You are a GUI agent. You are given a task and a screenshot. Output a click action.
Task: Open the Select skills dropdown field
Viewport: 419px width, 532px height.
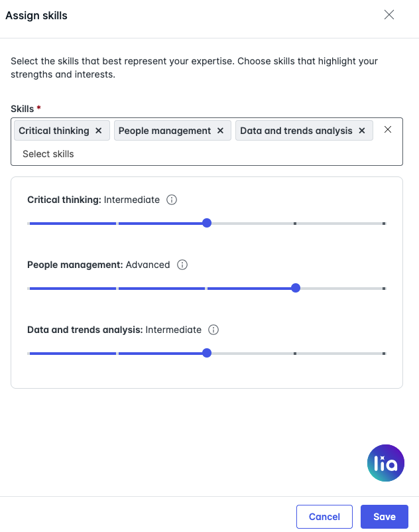click(207, 154)
